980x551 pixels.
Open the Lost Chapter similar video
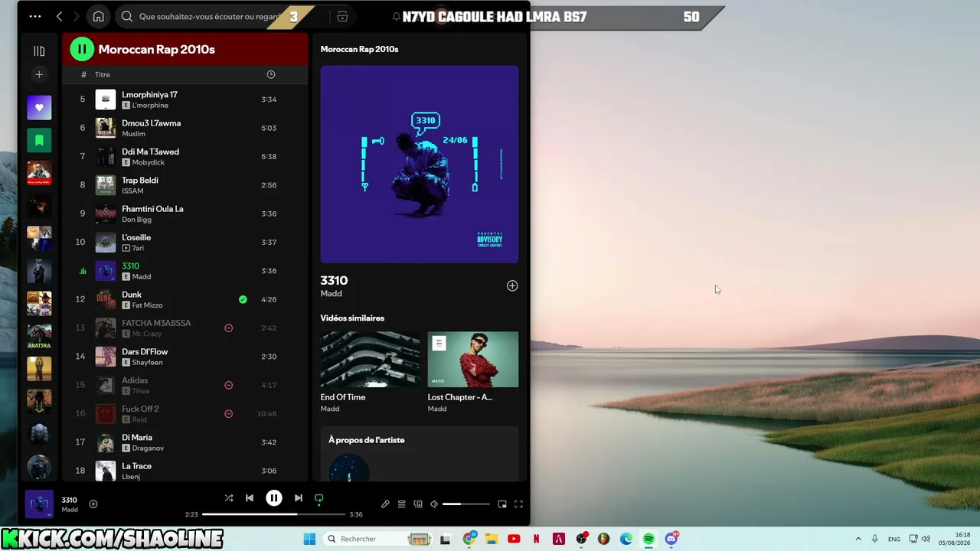click(473, 373)
